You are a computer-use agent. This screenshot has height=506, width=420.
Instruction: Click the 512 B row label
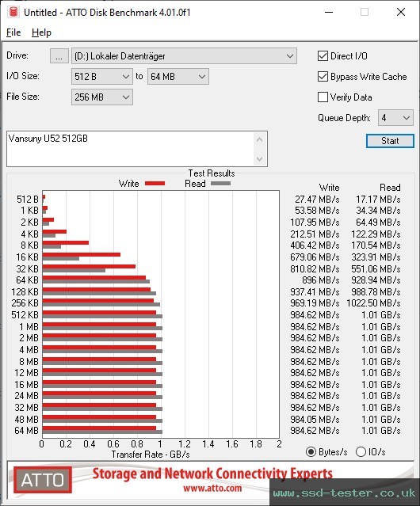click(28, 199)
